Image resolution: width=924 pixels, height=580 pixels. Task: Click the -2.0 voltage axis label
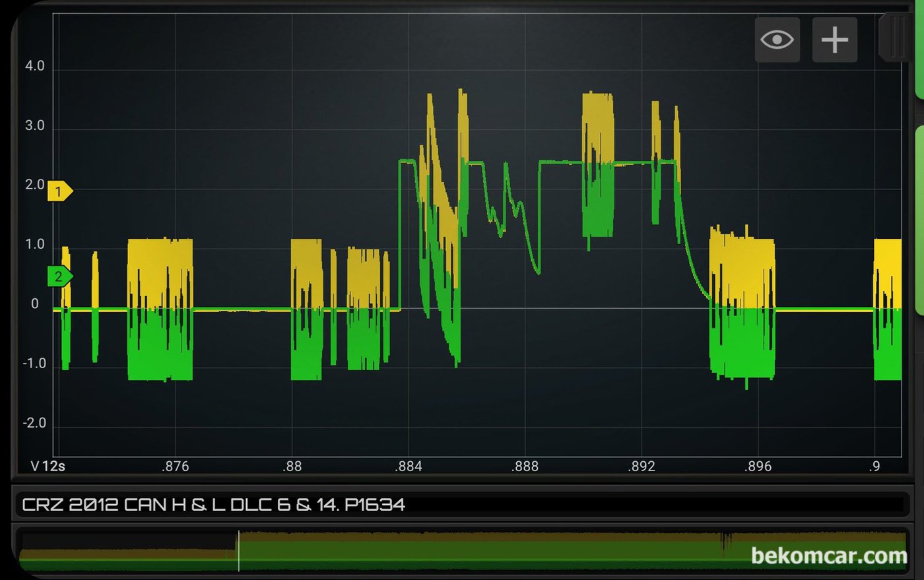coord(35,423)
